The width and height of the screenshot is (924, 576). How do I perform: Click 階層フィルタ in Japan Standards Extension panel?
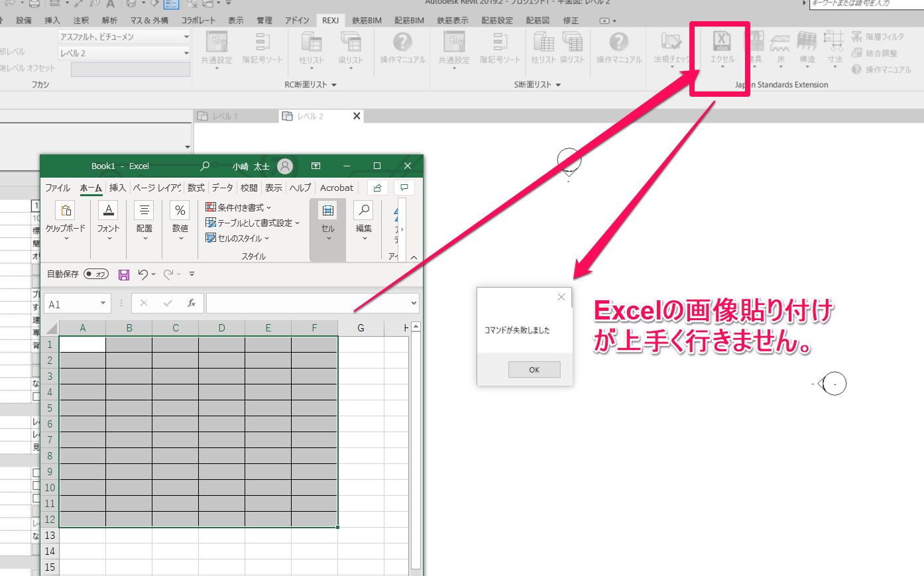click(x=878, y=37)
